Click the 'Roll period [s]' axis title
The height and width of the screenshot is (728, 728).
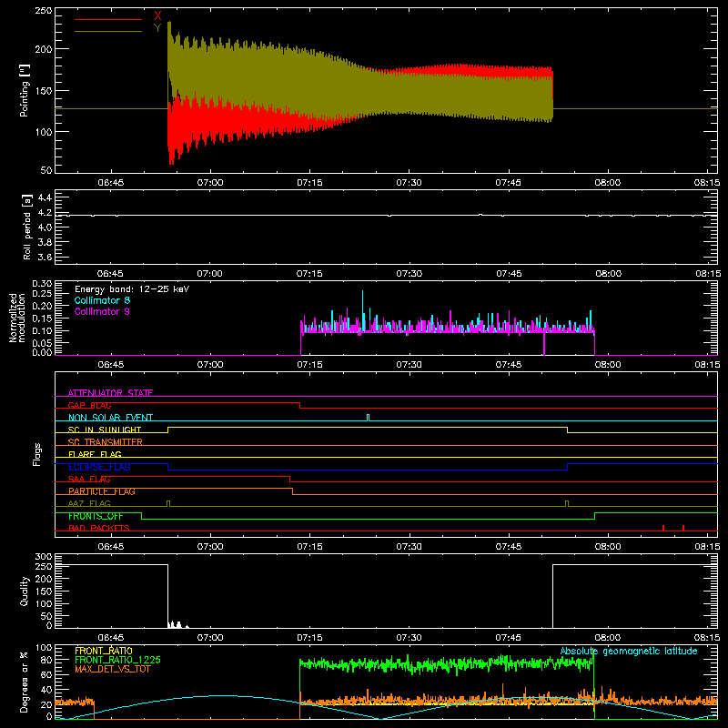[x=27, y=227]
